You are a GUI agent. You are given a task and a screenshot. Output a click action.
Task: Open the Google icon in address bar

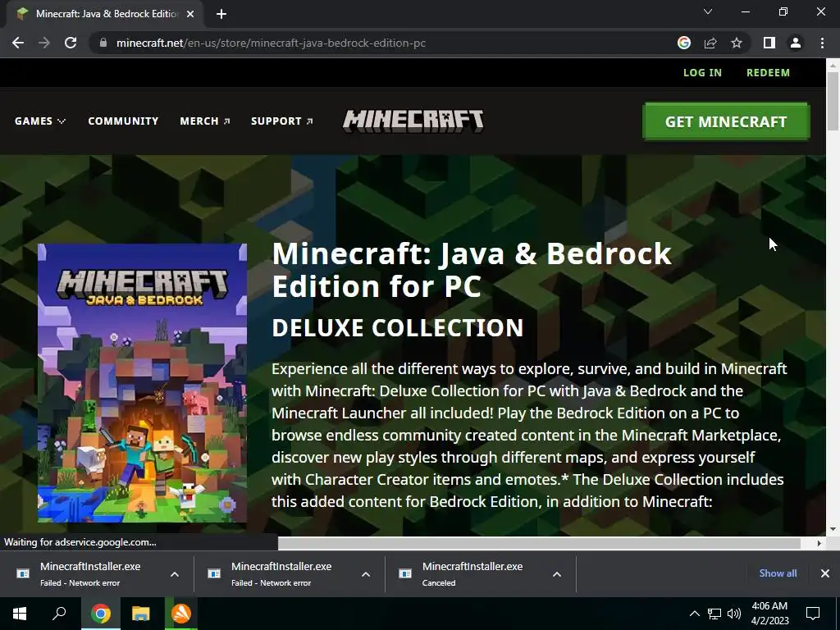pos(683,43)
